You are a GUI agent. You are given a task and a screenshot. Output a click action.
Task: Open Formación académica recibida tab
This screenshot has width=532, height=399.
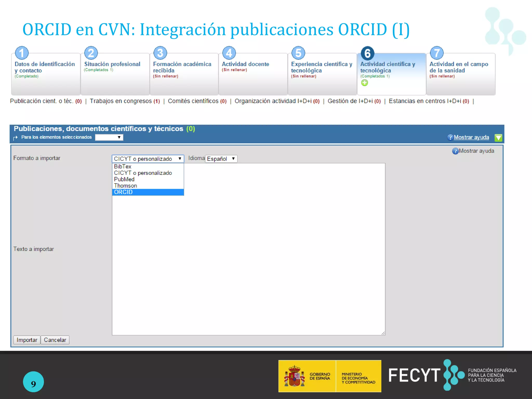click(184, 74)
